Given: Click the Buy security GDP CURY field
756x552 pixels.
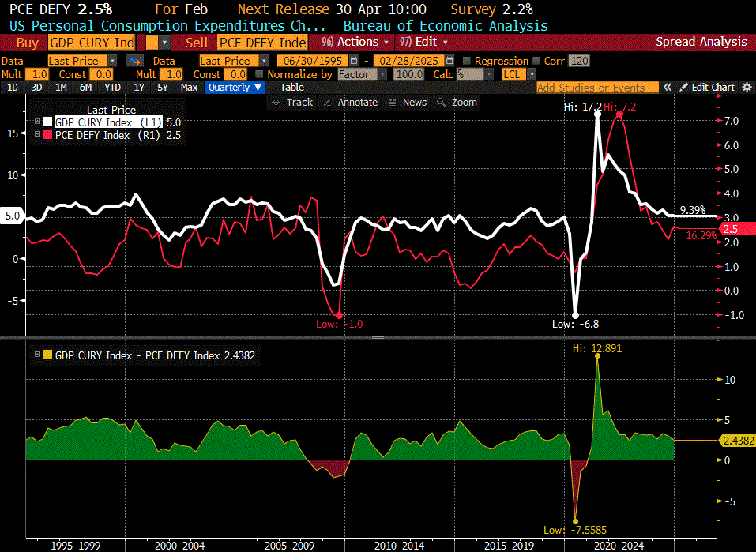Looking at the screenshot, I should tap(92, 43).
